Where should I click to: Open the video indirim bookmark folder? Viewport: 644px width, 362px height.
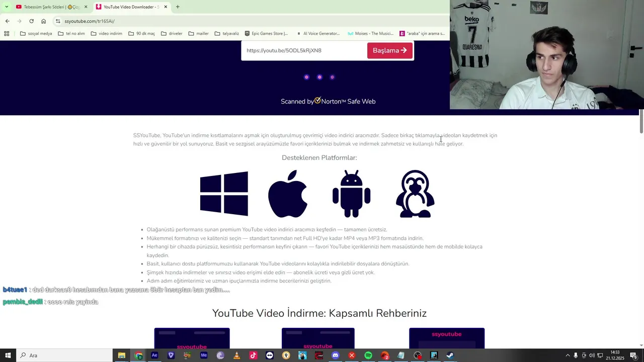tap(106, 34)
